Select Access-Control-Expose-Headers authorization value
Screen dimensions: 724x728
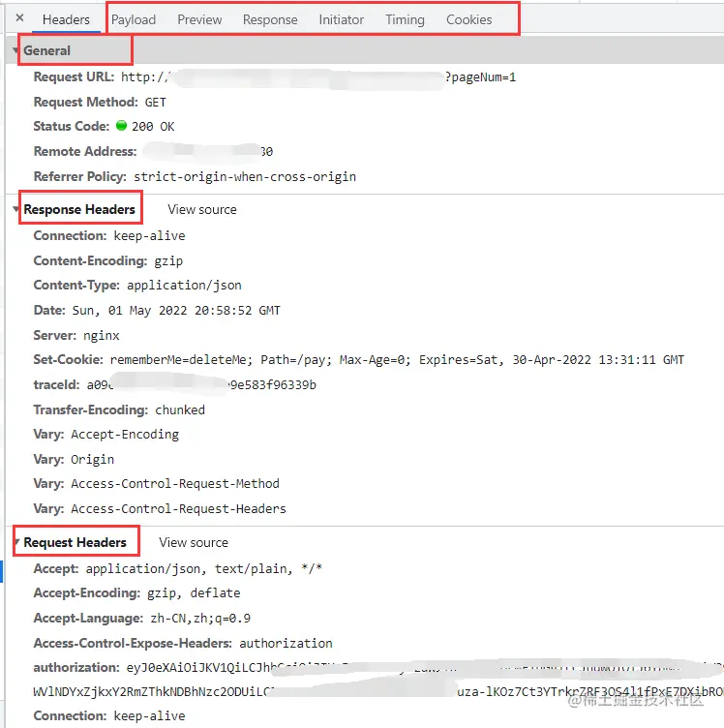pyautogui.click(x=286, y=643)
